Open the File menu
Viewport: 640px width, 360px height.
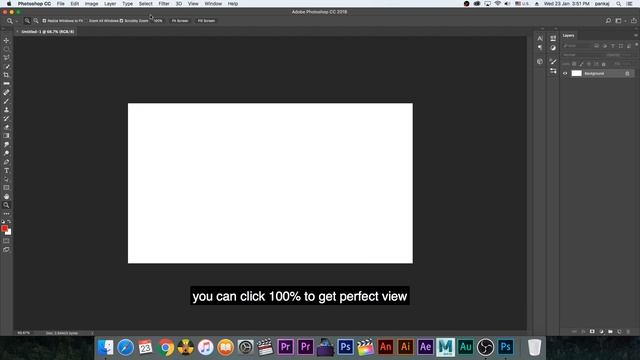pyautogui.click(x=60, y=4)
